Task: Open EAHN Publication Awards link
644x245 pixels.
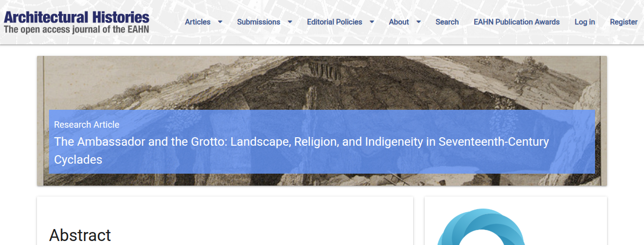Action: [517, 22]
